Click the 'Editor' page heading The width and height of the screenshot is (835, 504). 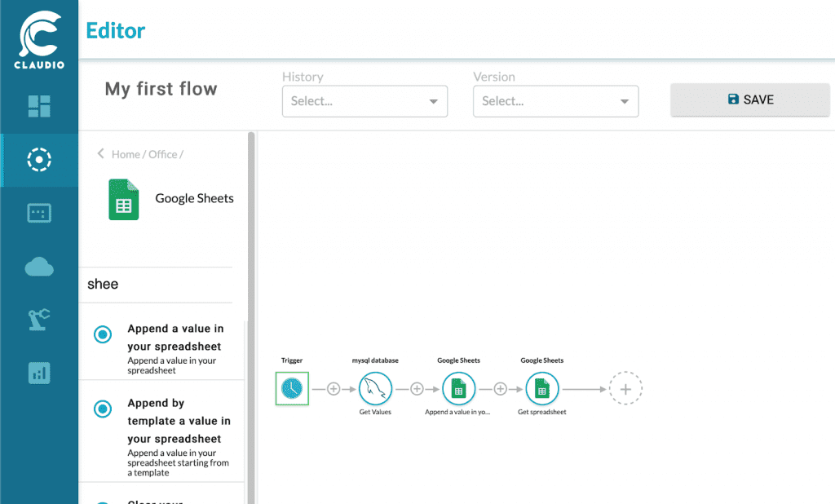116,31
